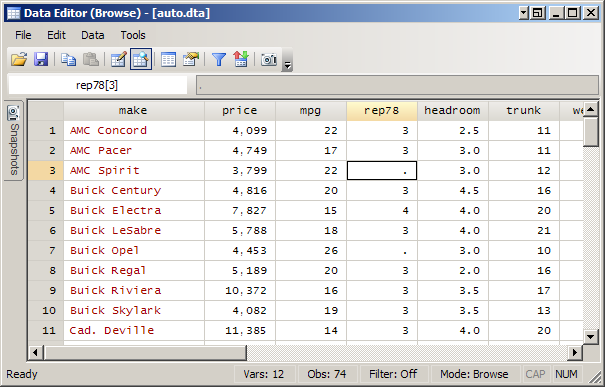Click the AMC Pacer make cell
605x387 pixels.
pos(134,150)
